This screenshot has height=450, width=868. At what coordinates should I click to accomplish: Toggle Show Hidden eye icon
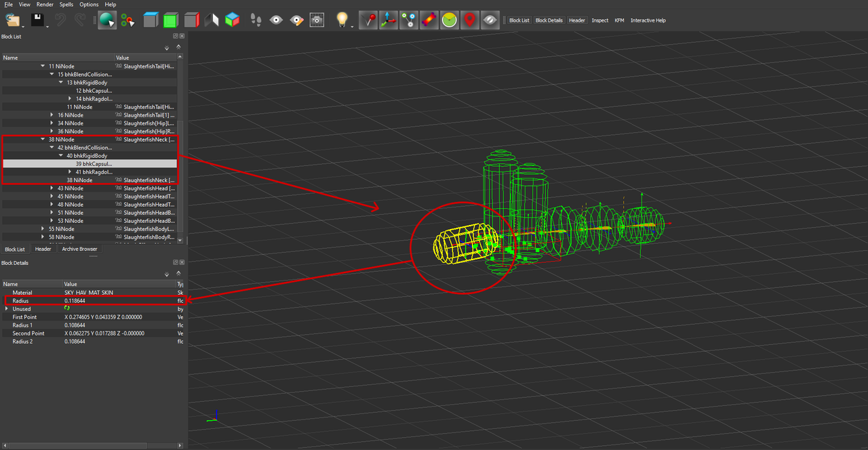(490, 20)
